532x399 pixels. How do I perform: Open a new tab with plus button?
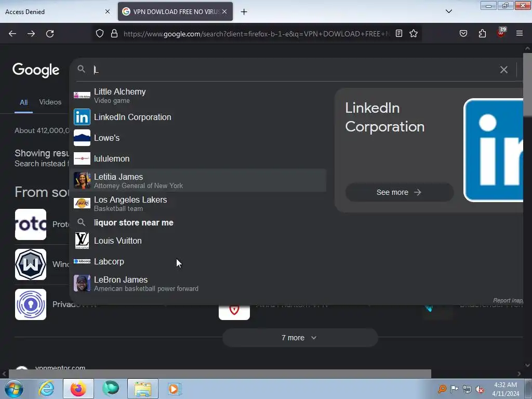[x=244, y=12]
